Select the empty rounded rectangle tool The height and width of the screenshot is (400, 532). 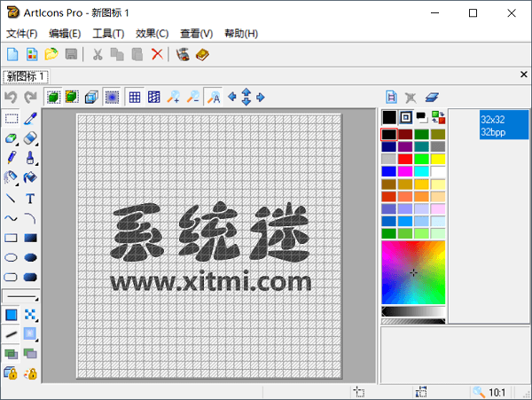pos(11,278)
